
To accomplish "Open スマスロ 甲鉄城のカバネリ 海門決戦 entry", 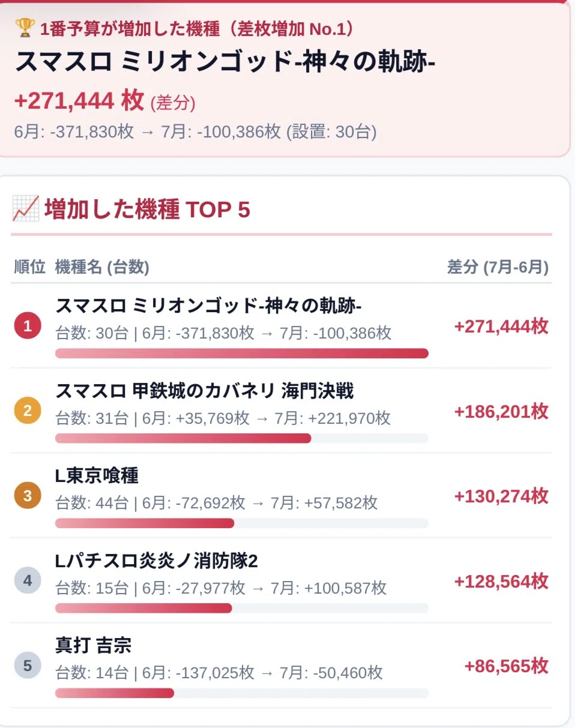I will 281,411.
